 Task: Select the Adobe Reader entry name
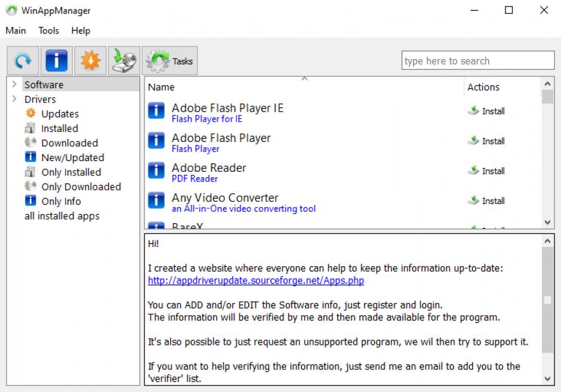coord(209,168)
